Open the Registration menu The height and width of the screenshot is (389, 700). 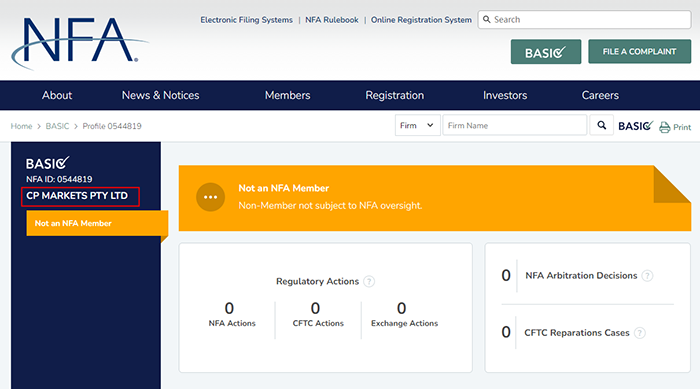(395, 95)
